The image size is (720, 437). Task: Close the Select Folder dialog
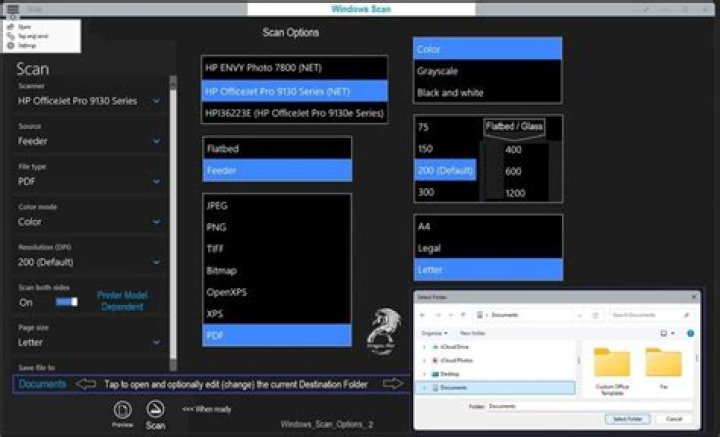pos(694,297)
